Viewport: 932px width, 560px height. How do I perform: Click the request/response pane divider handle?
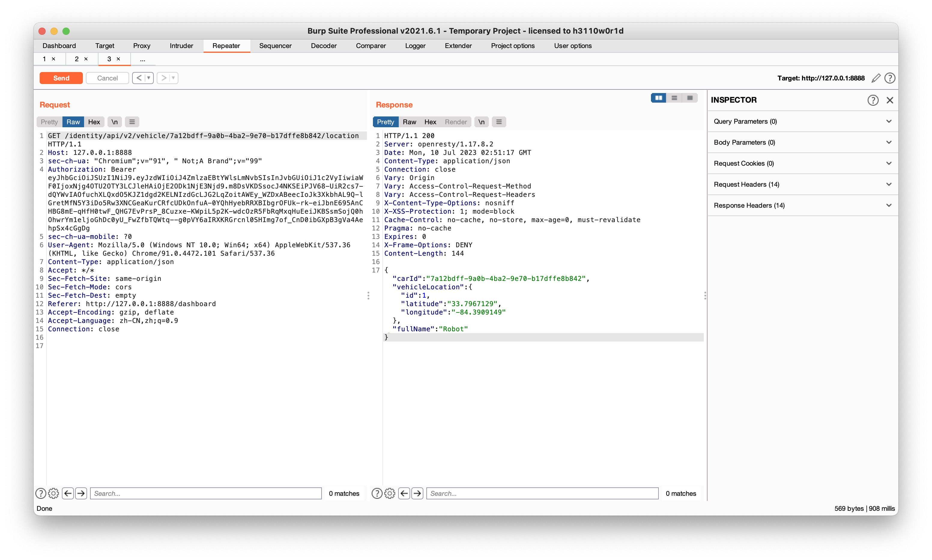[x=368, y=296]
